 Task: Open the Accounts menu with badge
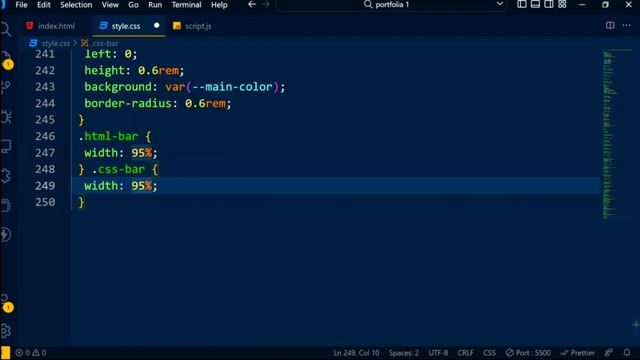[7, 303]
